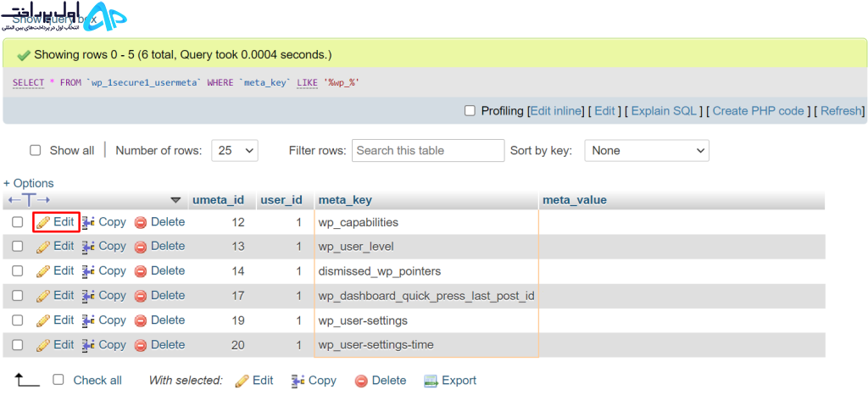Click Copy icon in wp_user-settings row

coord(88,320)
